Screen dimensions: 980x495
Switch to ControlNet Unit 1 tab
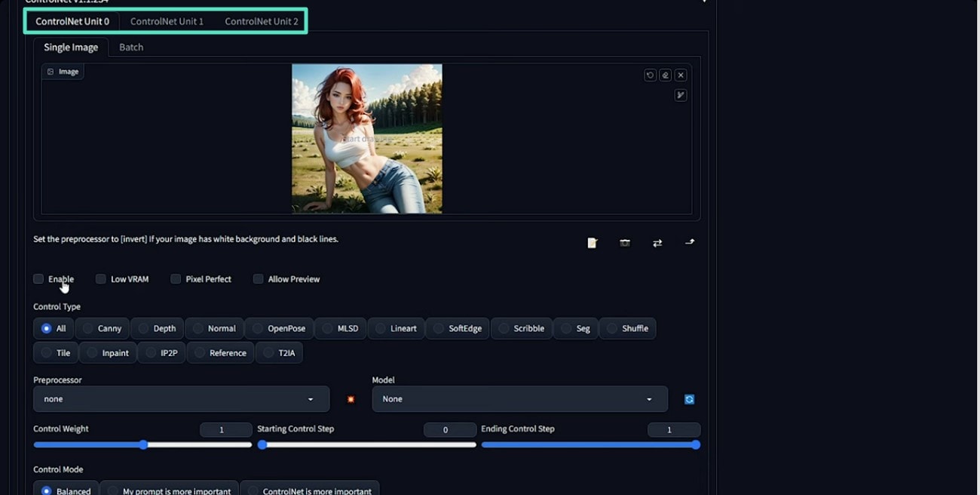(x=167, y=21)
